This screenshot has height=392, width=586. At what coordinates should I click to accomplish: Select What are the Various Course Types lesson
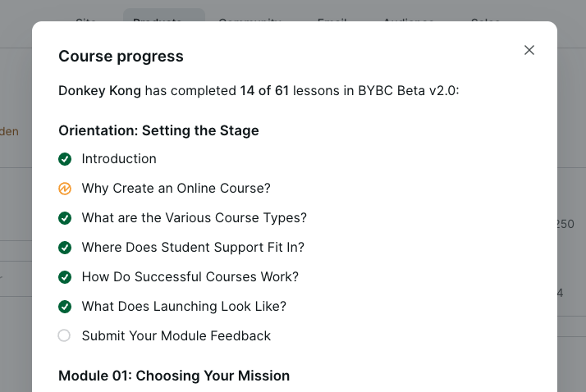(194, 218)
